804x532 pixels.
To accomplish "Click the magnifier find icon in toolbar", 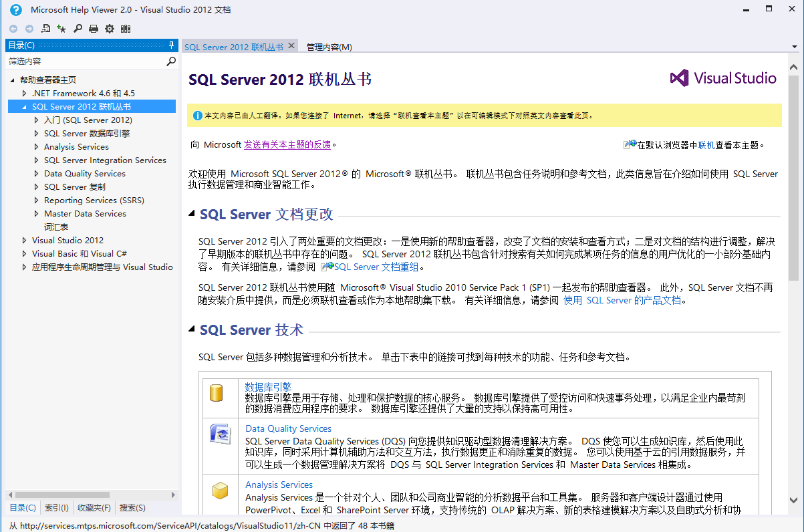I will 78,29.
